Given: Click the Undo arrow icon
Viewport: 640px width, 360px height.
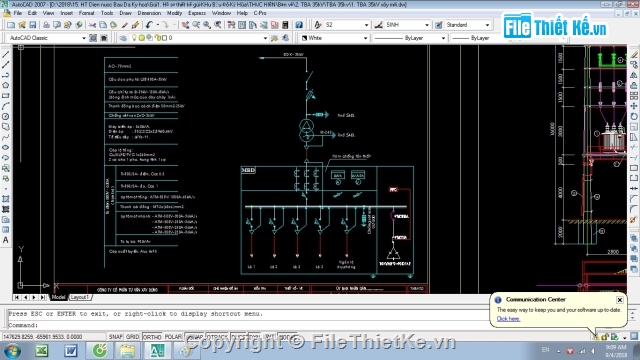Looking at the screenshot, I should pyautogui.click(x=149, y=25).
